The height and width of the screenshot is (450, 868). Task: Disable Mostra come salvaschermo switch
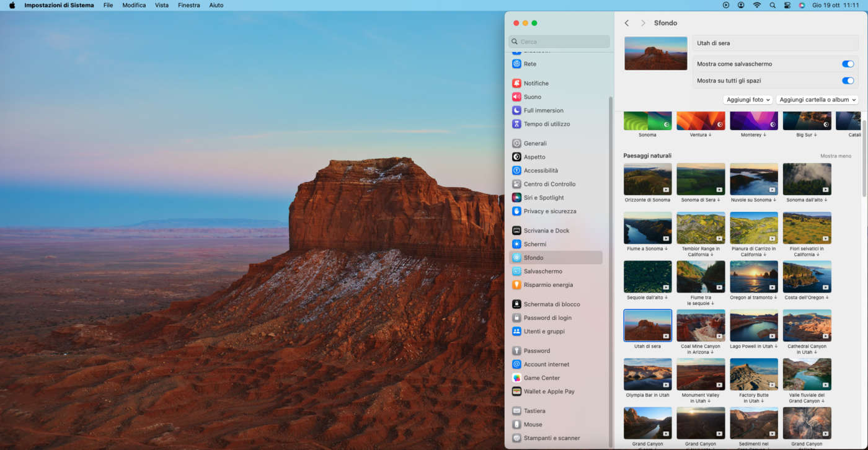[848, 64]
